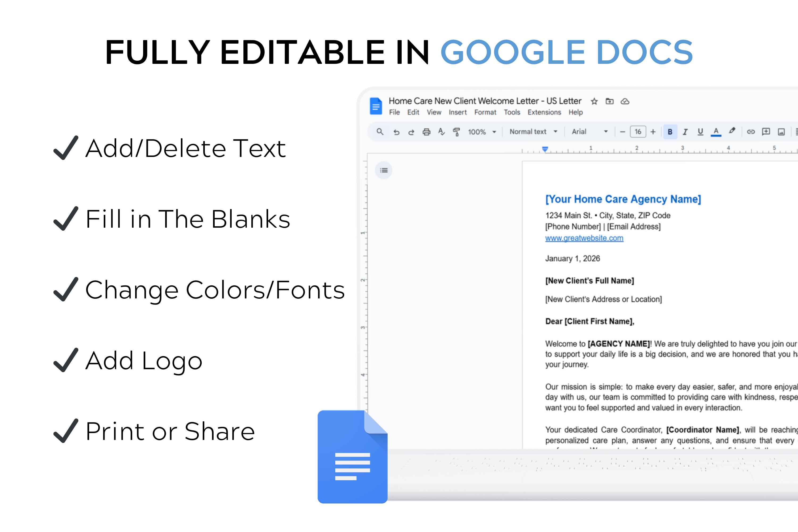This screenshot has width=798, height=532.
Task: Decrease font size with minus button
Action: pyautogui.click(x=622, y=132)
